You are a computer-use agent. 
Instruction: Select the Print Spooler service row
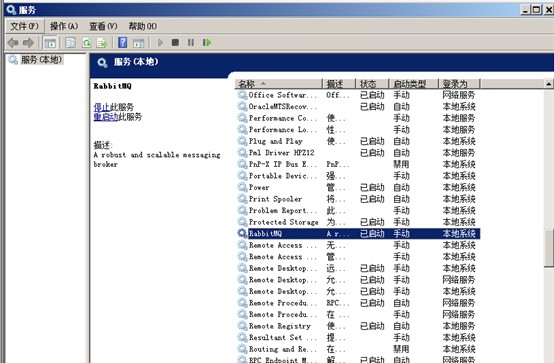[358, 199]
